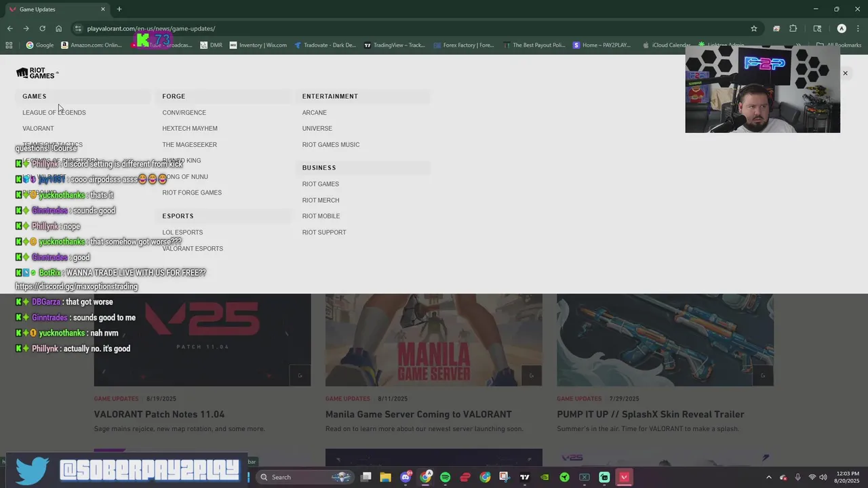Open the TradingView bookmark
The width and height of the screenshot is (868, 488).
(395, 45)
